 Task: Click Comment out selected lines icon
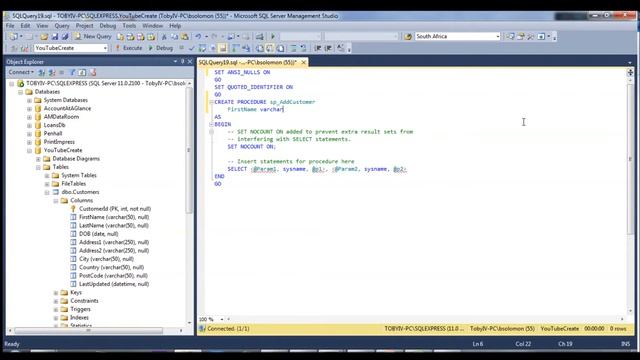[293, 48]
